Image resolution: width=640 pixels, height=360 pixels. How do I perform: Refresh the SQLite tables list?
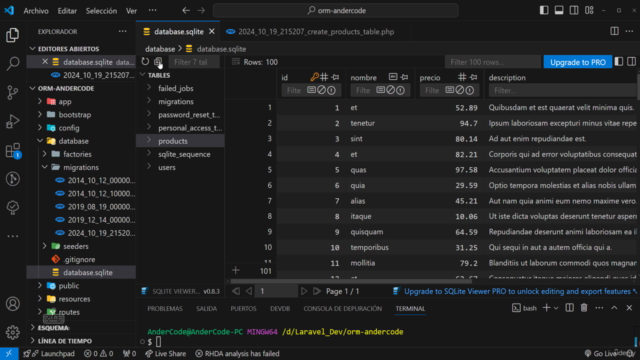(x=145, y=62)
